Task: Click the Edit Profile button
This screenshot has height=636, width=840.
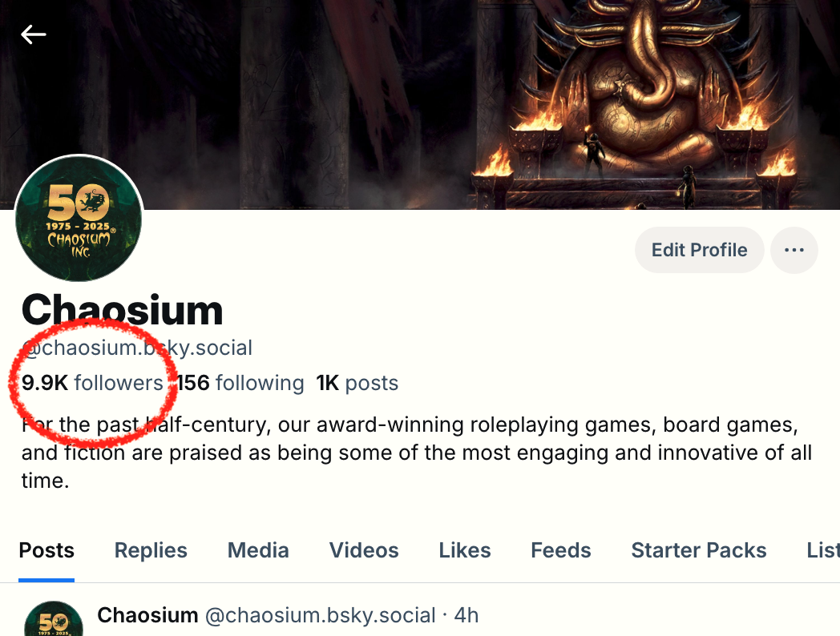Action: tap(699, 250)
